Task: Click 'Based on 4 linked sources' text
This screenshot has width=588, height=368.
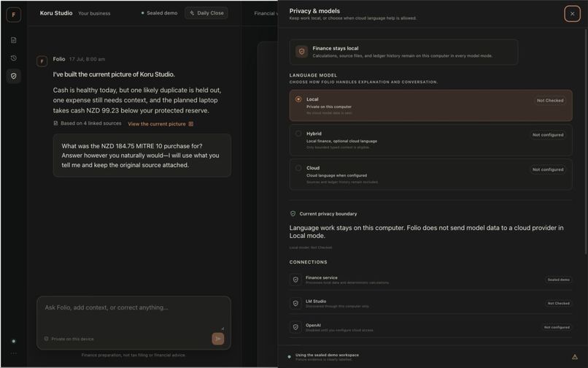Action: coord(91,123)
